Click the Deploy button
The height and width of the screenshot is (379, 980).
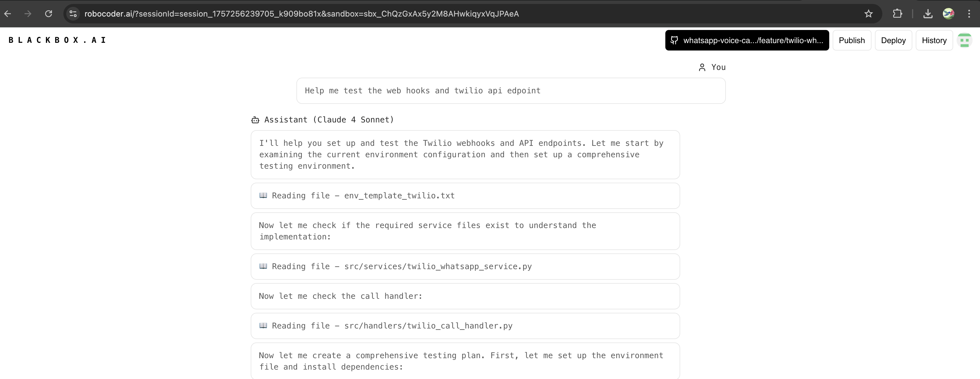893,40
